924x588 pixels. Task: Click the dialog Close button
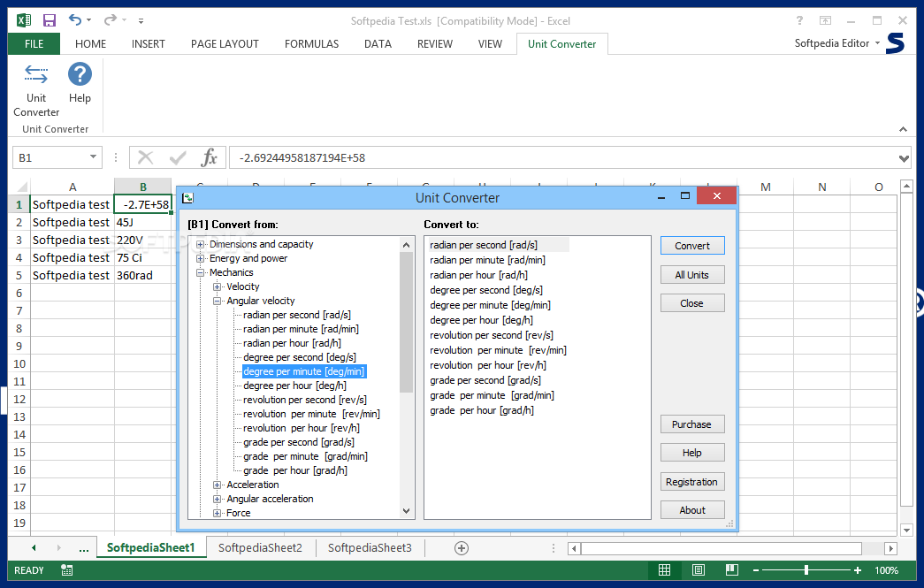[x=692, y=302]
